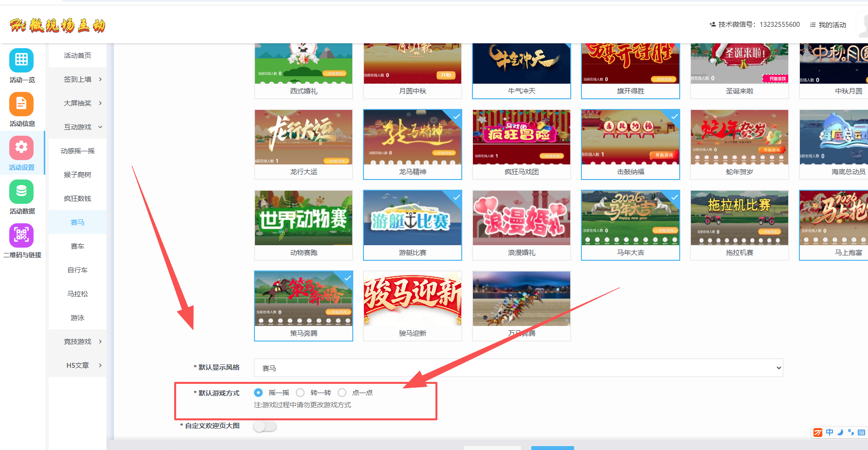Go to 活动首页 in sidebar
Image resolution: width=868 pixels, height=450 pixels.
point(77,55)
